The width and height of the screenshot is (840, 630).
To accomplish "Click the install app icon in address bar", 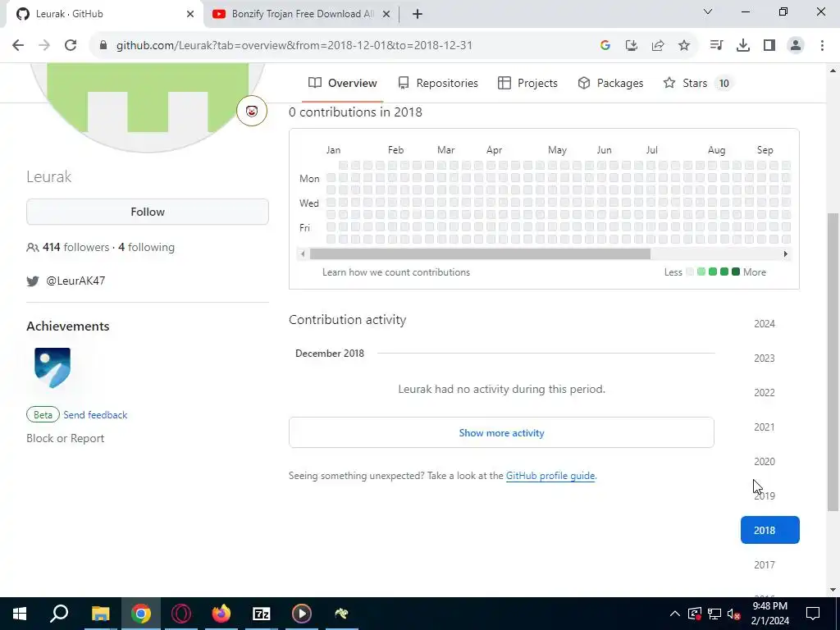I will [x=632, y=46].
